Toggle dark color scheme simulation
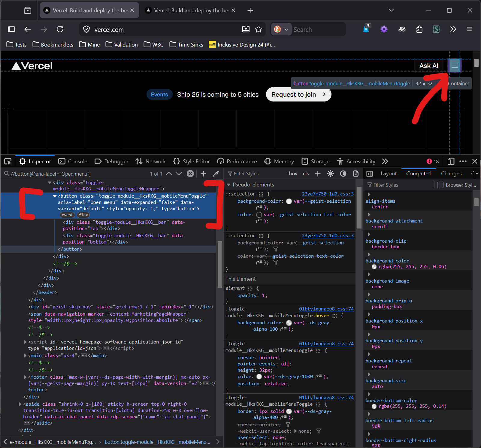 click(343, 174)
